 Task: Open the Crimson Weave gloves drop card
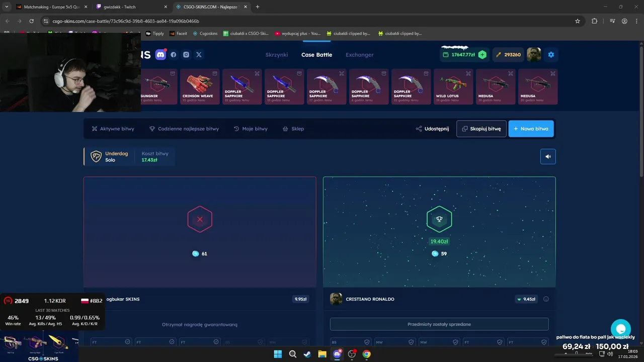click(200, 86)
